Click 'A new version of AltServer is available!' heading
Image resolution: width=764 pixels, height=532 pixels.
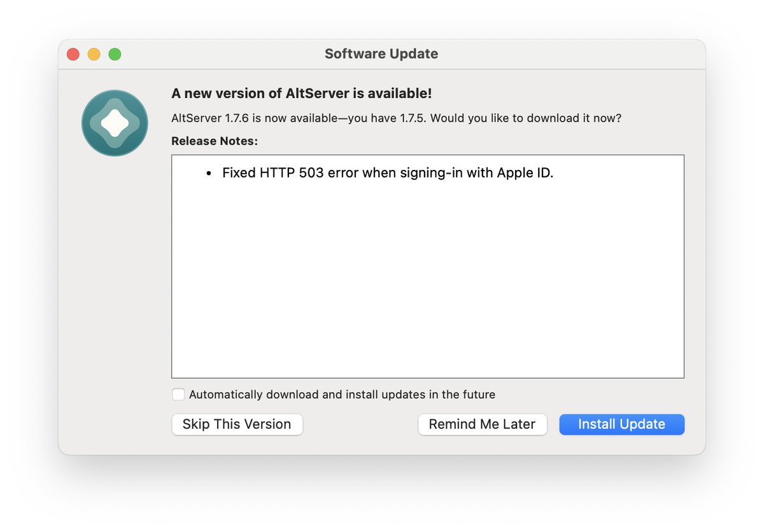point(302,94)
